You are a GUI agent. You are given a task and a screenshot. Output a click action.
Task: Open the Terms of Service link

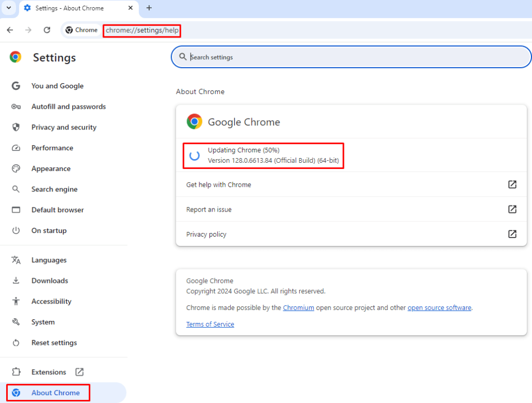point(210,324)
